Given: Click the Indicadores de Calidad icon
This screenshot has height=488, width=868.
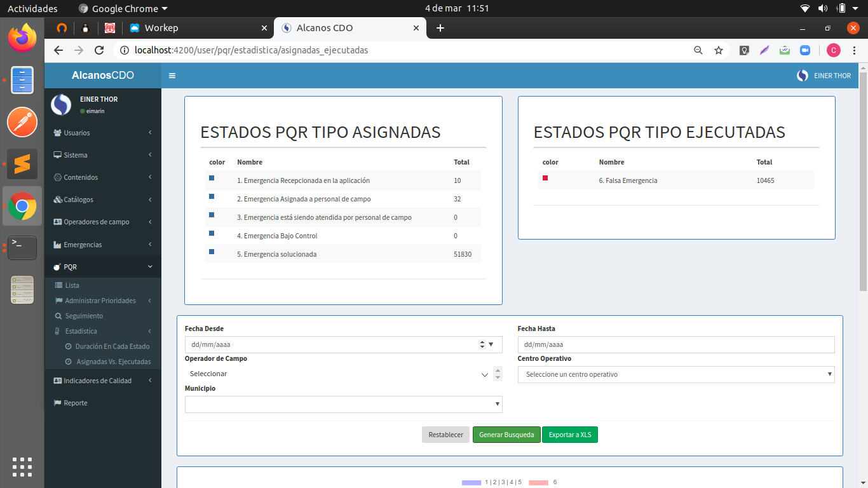Looking at the screenshot, I should pyautogui.click(x=58, y=381).
